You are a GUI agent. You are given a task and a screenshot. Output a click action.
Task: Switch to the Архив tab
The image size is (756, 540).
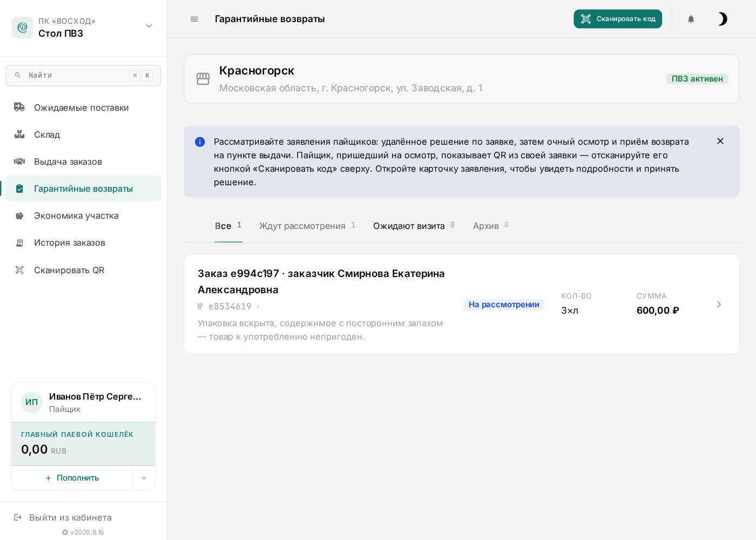click(491, 226)
